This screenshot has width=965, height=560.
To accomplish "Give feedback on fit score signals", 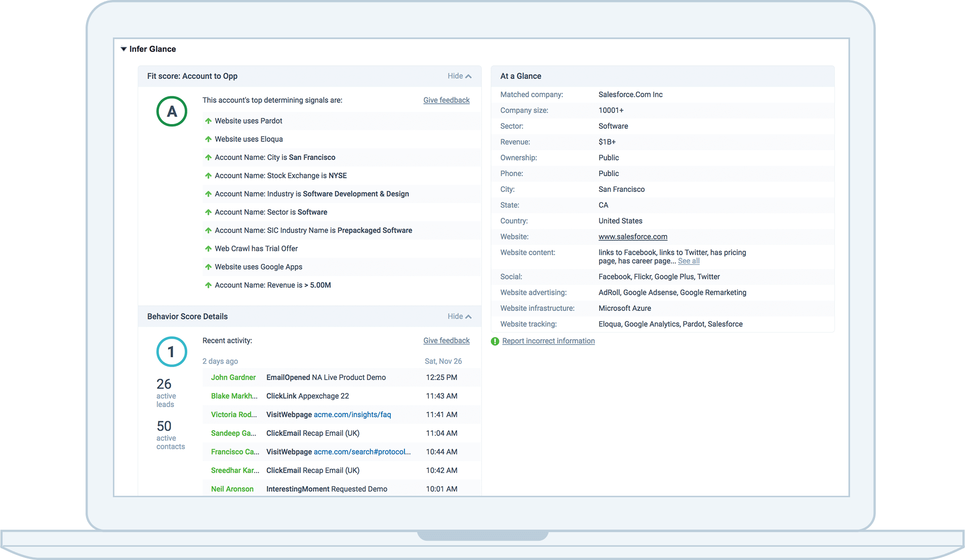I will [446, 100].
